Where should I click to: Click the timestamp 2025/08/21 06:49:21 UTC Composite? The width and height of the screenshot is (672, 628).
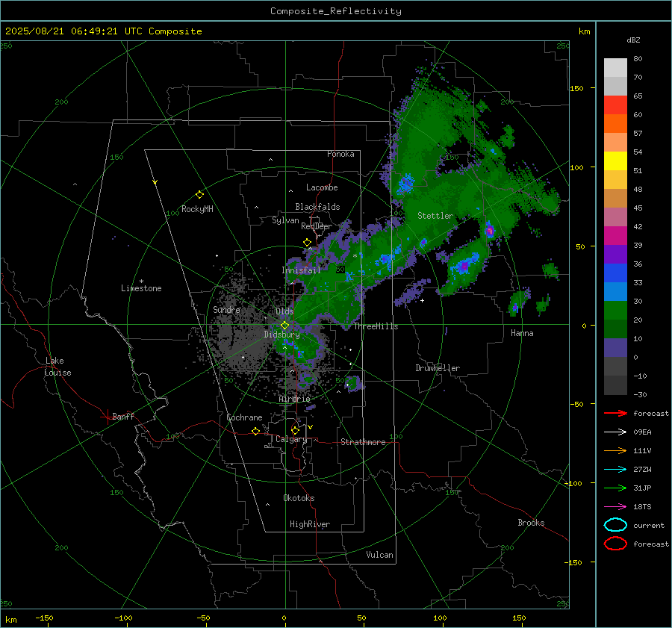click(x=103, y=31)
